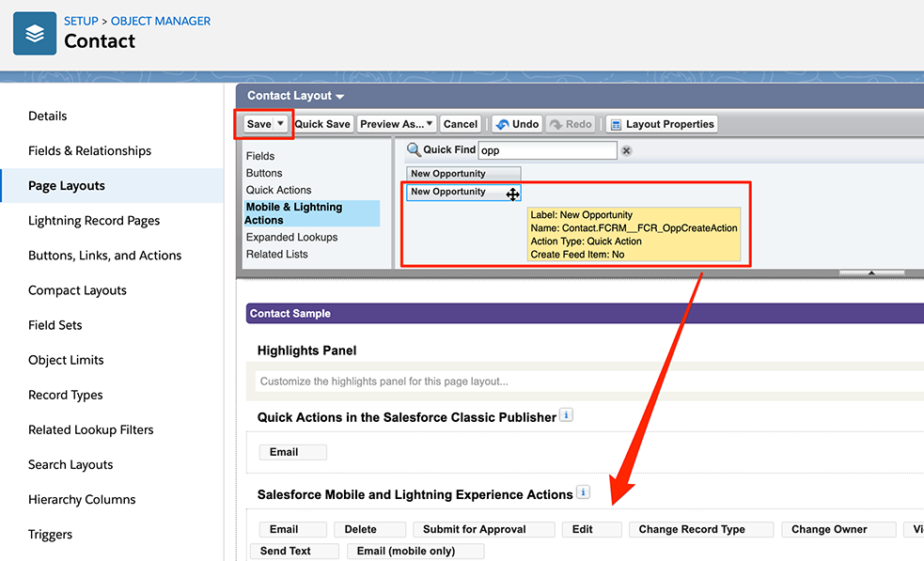This screenshot has height=561, width=924.
Task: Click the Send Text action
Action: [294, 551]
